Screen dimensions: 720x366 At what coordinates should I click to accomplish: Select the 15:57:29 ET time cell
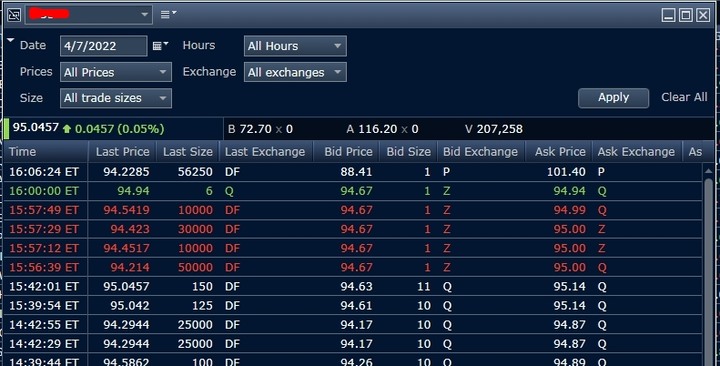click(x=46, y=229)
